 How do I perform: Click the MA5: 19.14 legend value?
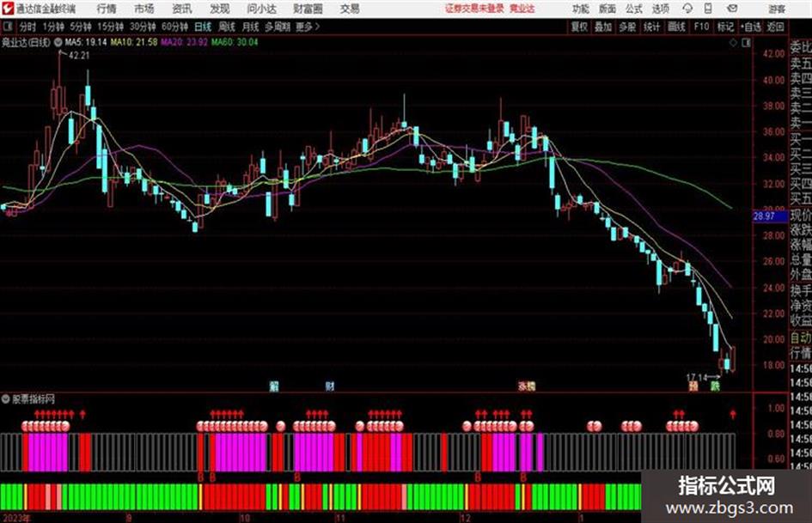[85, 42]
